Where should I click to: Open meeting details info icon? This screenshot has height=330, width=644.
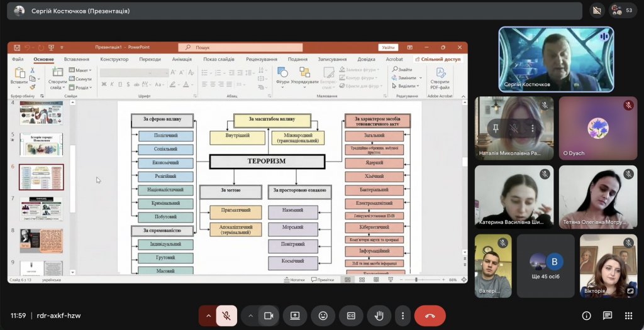pos(587,316)
